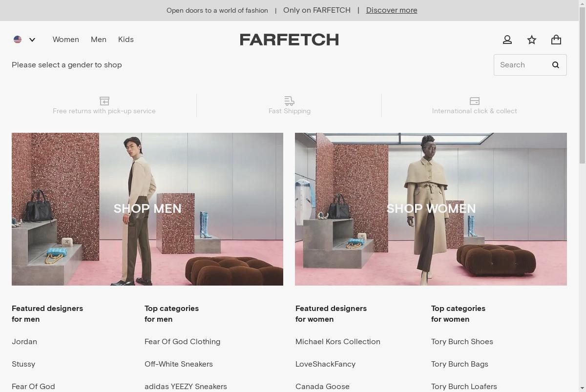Click International click & collect text
This screenshot has width=586, height=392.
pos(475,111)
